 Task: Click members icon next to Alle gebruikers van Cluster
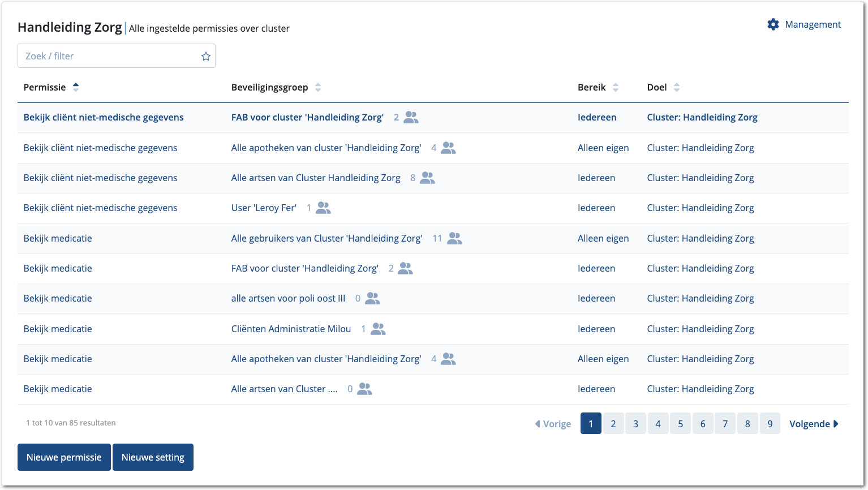click(x=454, y=238)
